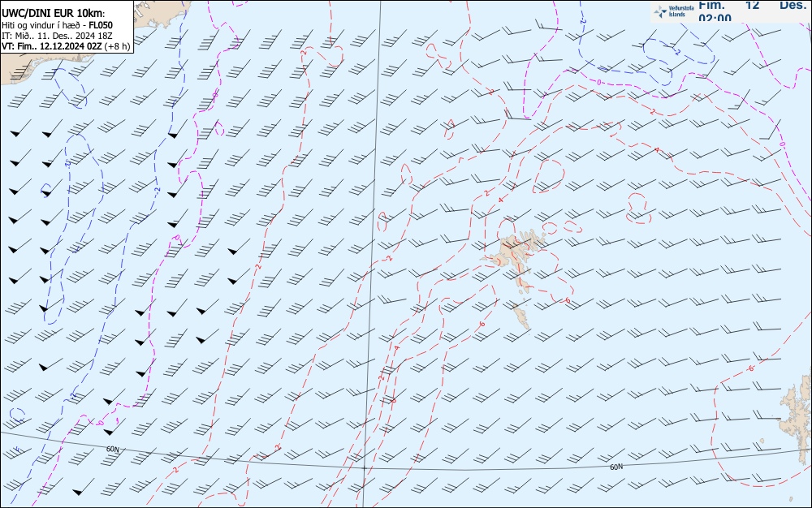The height and width of the screenshot is (508, 812).
Task: Click the Iceland coastline beside the legend box
Action: tap(161, 15)
